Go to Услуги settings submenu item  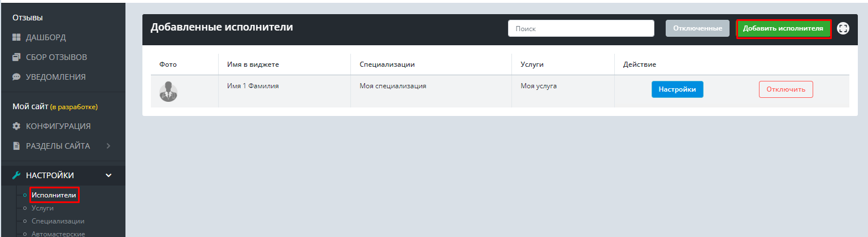[42, 208]
